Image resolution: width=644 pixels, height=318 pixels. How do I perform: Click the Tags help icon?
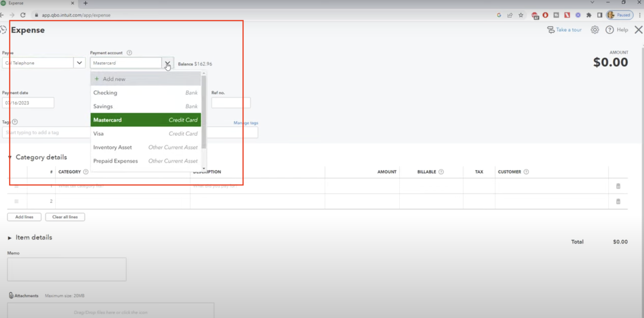click(x=14, y=122)
